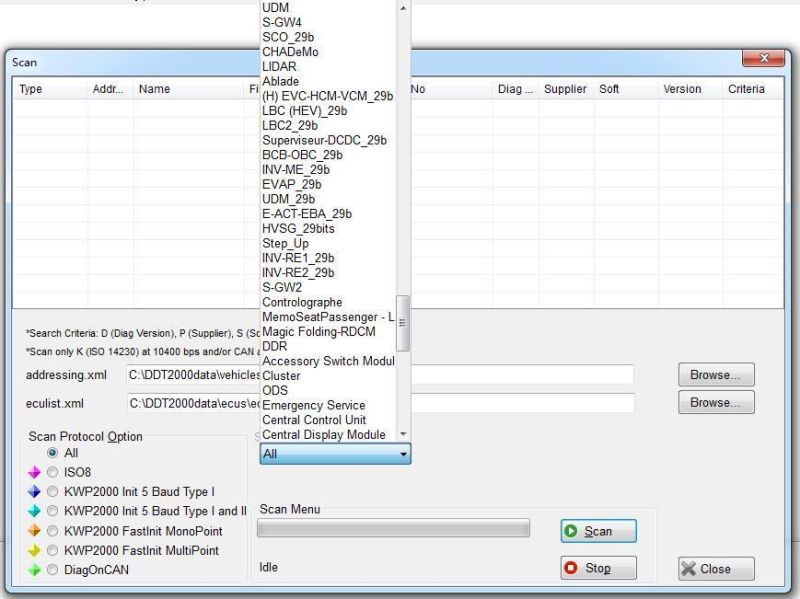This screenshot has height=599, width=800.
Task: Click the green diamond icon beside DiagOnCAN
Action: [x=34, y=570]
